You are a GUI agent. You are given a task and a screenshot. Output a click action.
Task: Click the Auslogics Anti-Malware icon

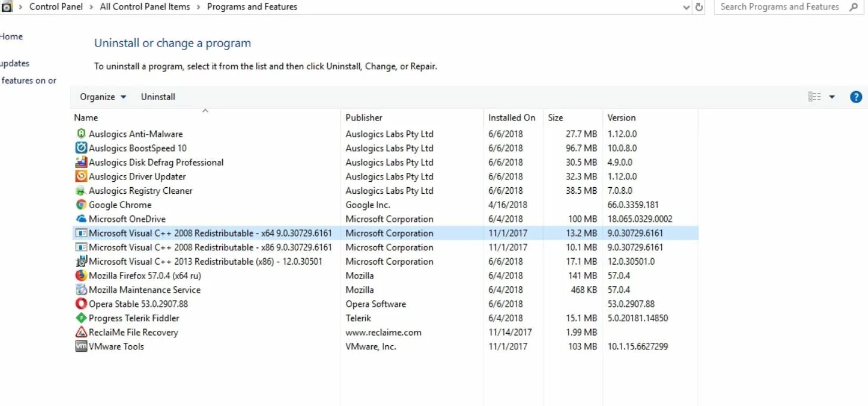point(81,134)
